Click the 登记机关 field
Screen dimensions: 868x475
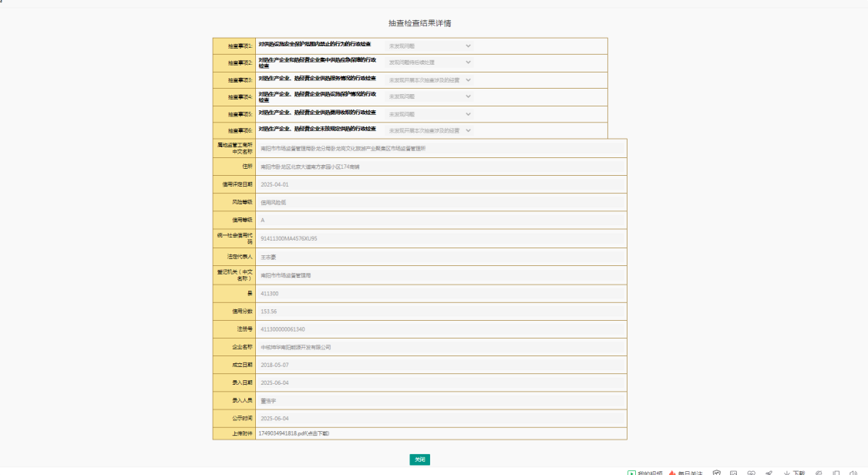pos(441,275)
